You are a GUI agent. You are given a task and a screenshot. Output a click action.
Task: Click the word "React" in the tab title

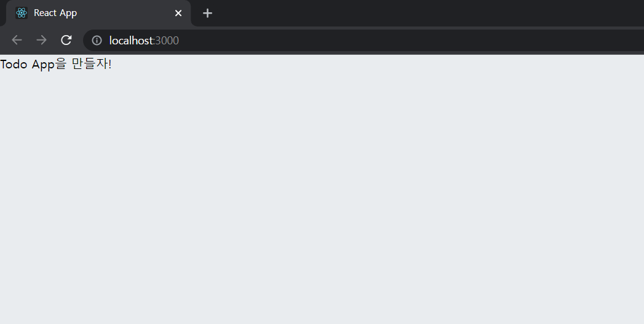pos(44,13)
